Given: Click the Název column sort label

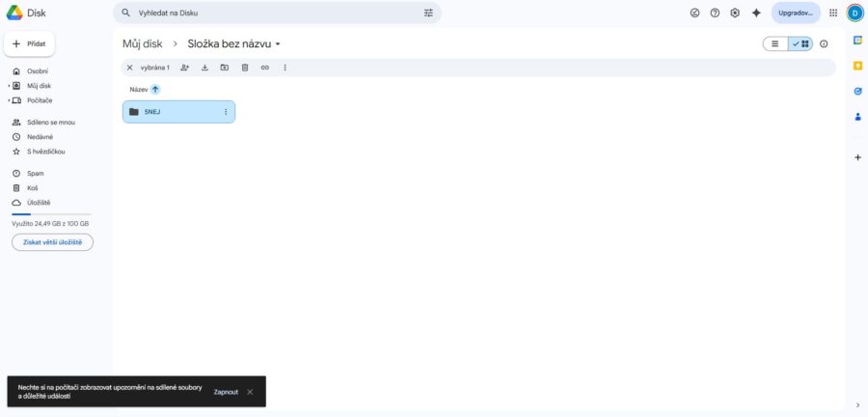Looking at the screenshot, I should [139, 89].
